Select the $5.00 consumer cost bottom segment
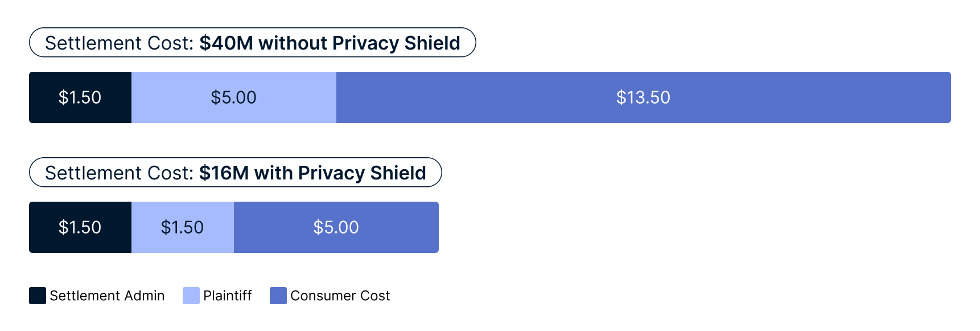This screenshot has height=331, width=980. coord(336,227)
